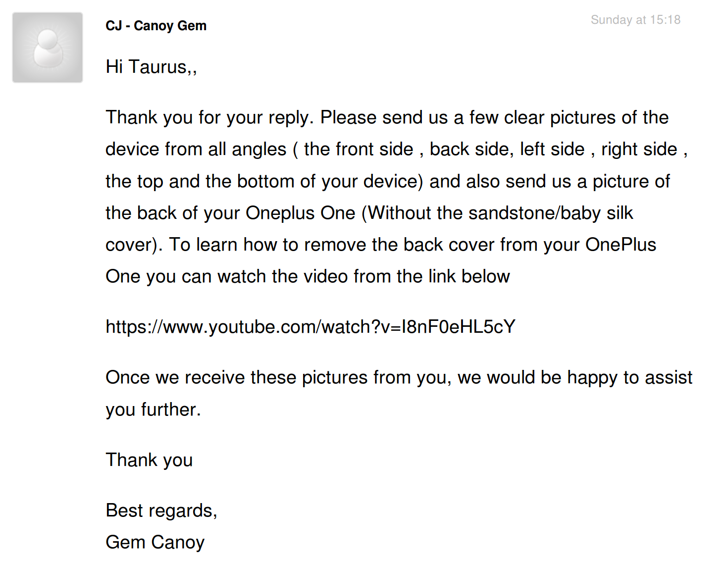728x563 pixels.
Task: Click the video ID I8nF0eHL5cY in the URL
Action: pyautogui.click(x=459, y=327)
